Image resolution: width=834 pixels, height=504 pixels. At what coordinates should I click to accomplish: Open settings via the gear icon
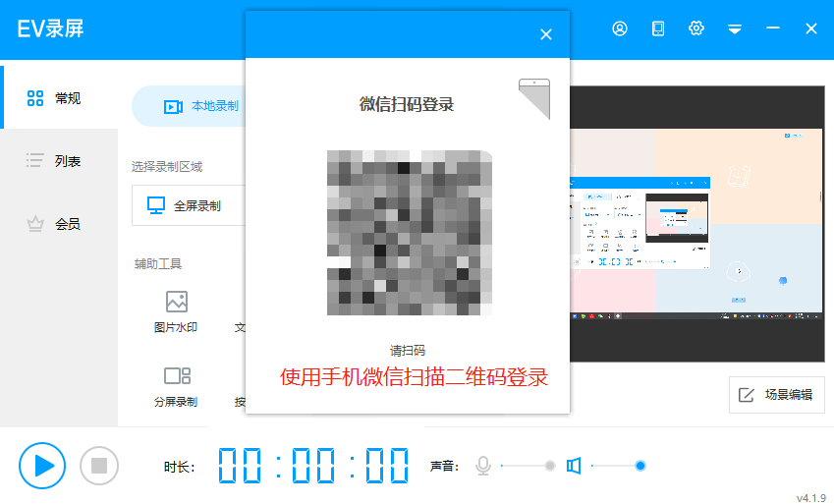tap(696, 28)
